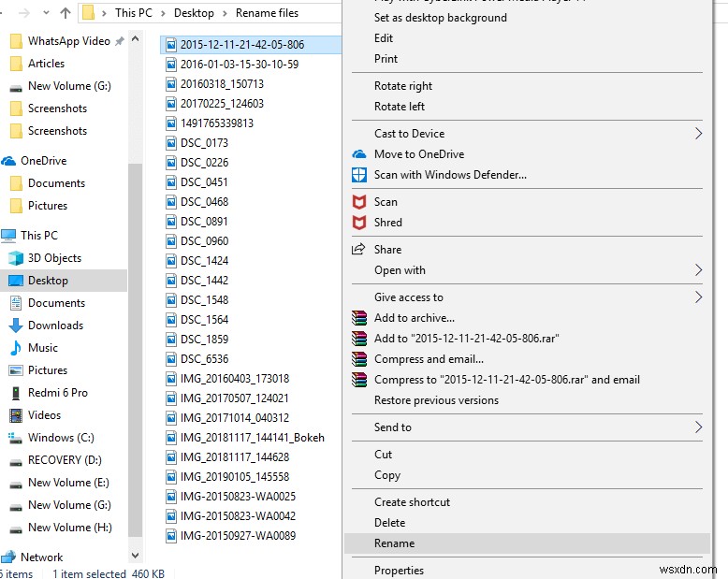Click Desktop in the address breadcrumb
Screen dimensions: 728x579
[194, 13]
